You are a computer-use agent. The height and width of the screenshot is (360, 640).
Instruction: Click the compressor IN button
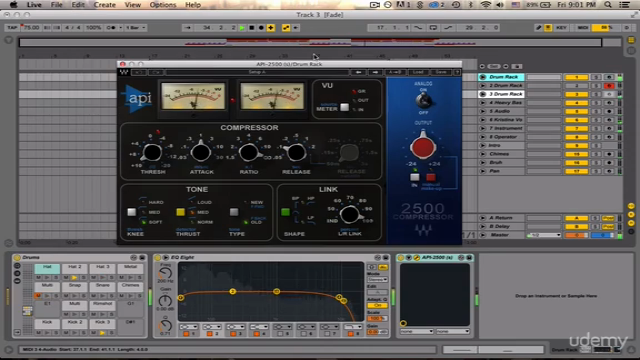tap(415, 177)
